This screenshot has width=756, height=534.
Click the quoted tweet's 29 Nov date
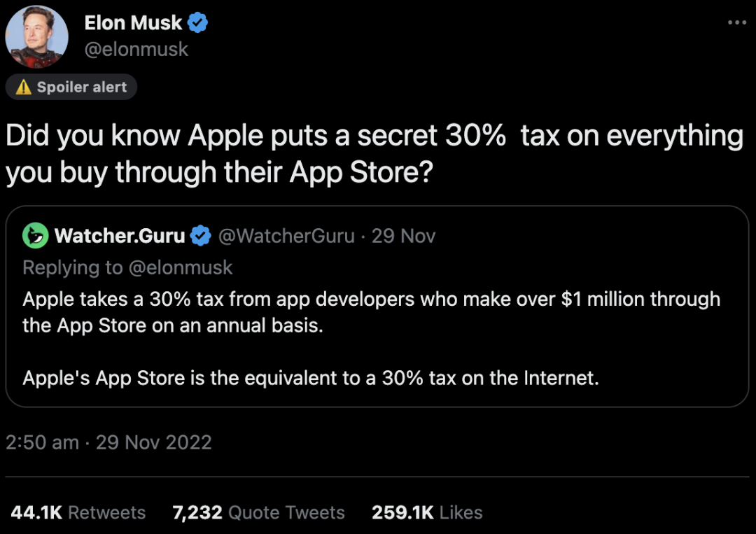click(x=403, y=237)
